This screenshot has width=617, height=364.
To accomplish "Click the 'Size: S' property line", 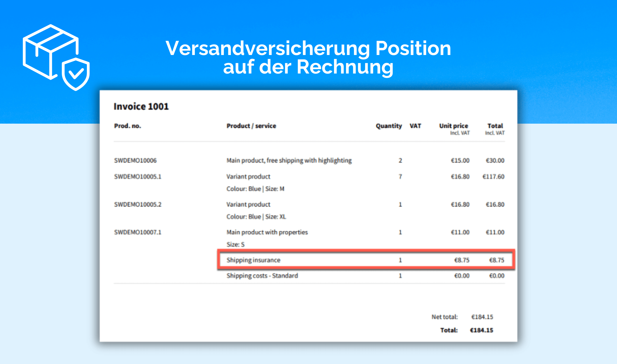I will pos(235,244).
